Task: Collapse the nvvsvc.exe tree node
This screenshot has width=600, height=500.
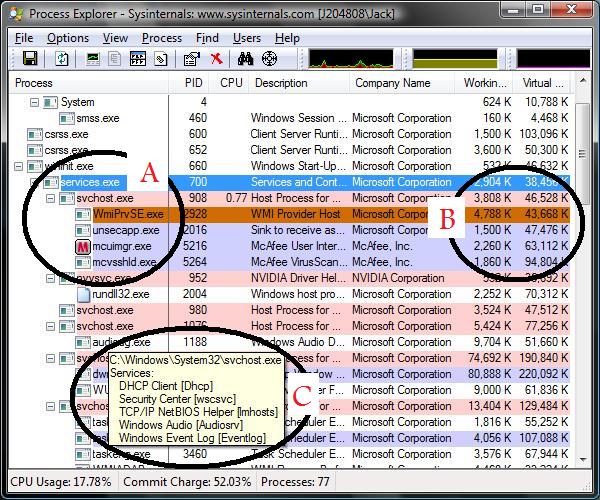Action: [51, 279]
